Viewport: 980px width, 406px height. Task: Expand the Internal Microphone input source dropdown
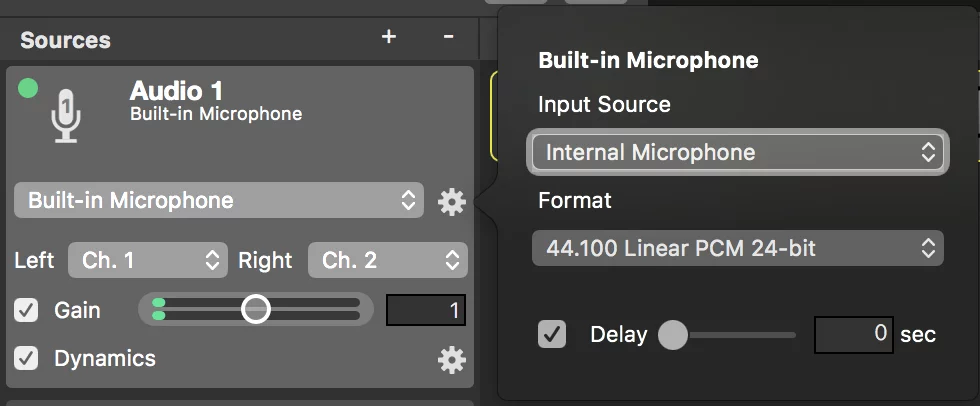coord(738,152)
